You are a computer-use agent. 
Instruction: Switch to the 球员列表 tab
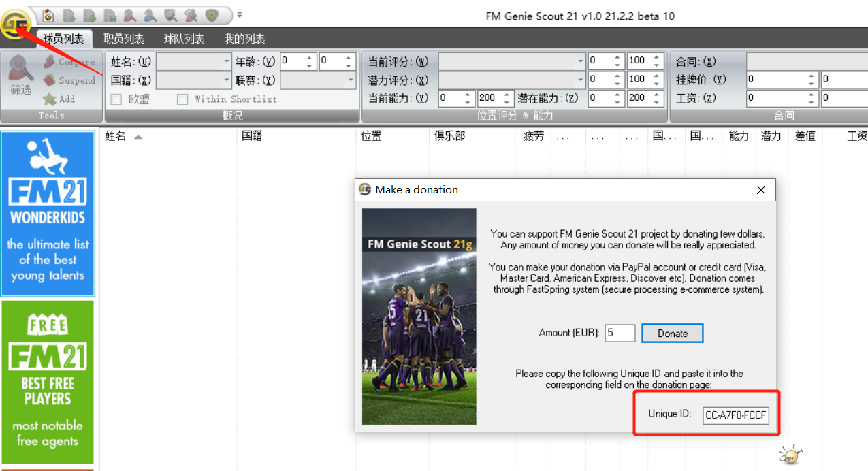tap(63, 39)
